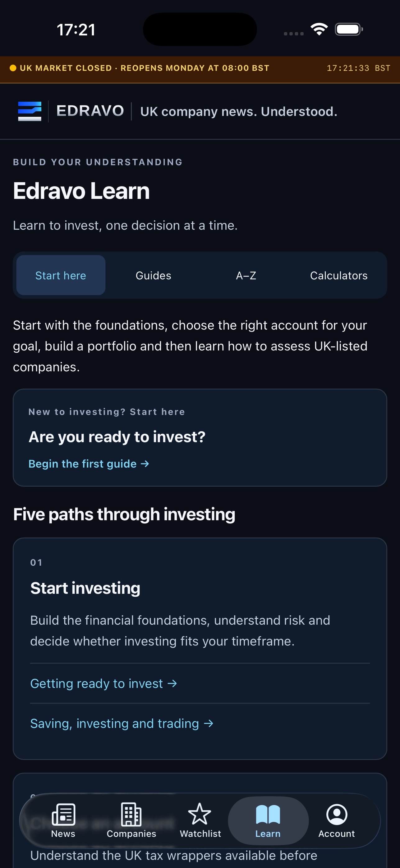
Task: Tap the EDRAVO brand name
Action: 90,111
